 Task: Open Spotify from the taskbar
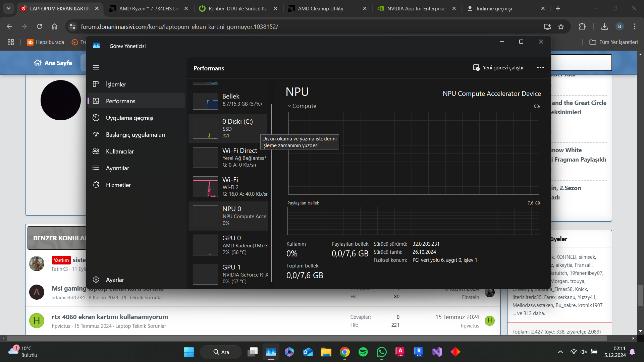tap(363, 352)
